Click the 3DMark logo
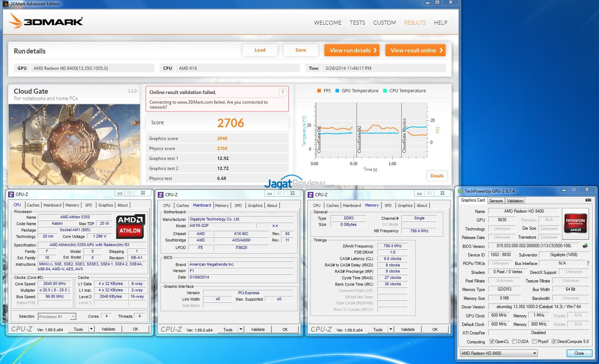 (46, 21)
